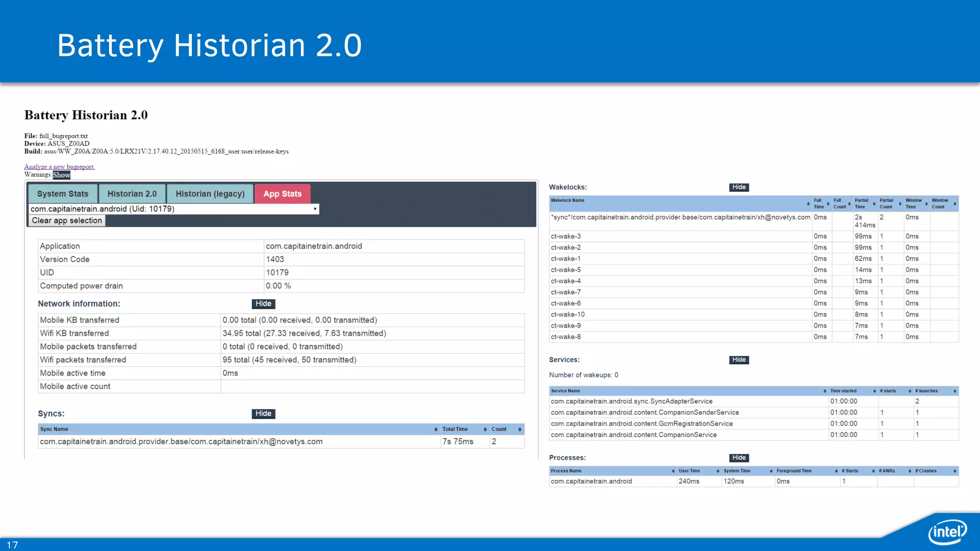Collapse the Services section with Hide
The image size is (980, 551).
[739, 360]
